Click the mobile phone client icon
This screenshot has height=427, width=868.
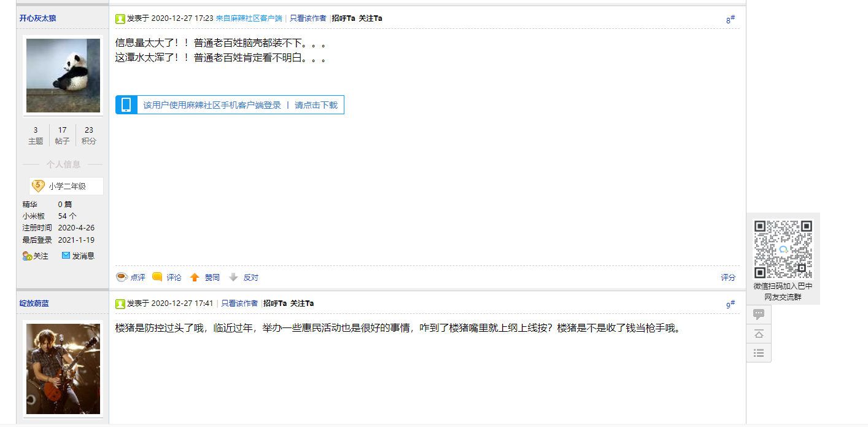pyautogui.click(x=126, y=105)
